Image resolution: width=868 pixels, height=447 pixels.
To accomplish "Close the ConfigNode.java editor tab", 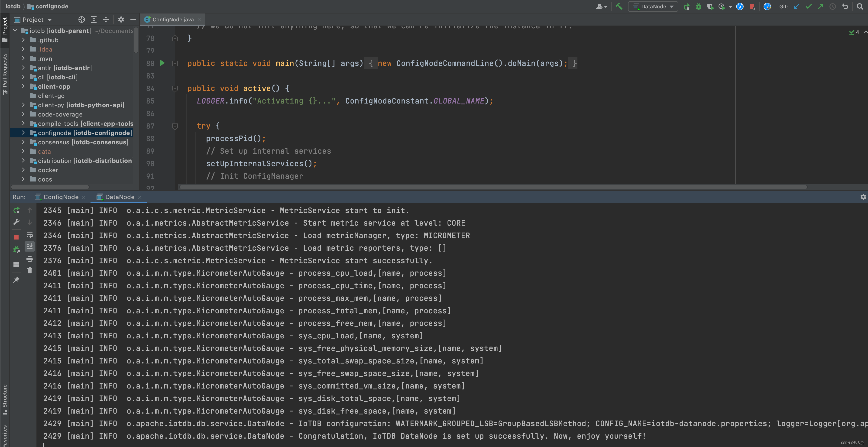I will click(199, 19).
